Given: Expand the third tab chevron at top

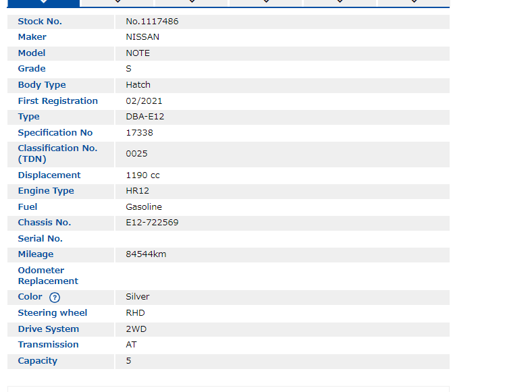Looking at the screenshot, I should click(192, 3).
